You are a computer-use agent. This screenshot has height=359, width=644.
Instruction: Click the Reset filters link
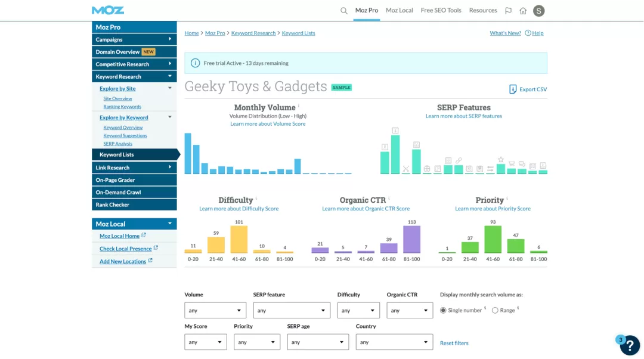pyautogui.click(x=454, y=343)
